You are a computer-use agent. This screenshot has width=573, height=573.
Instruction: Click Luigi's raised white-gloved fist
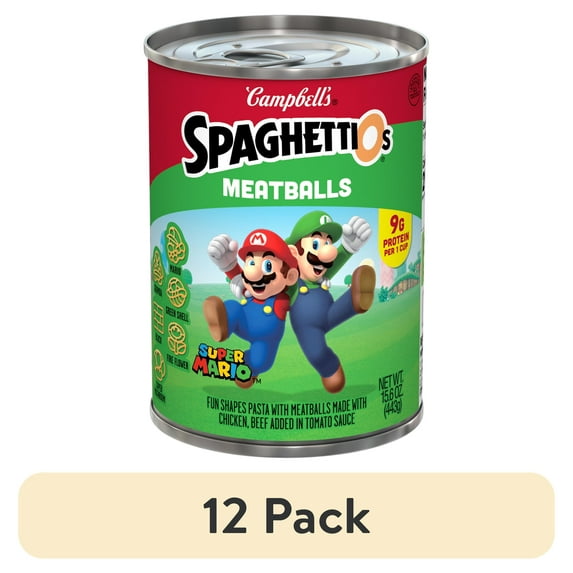coord(356,234)
